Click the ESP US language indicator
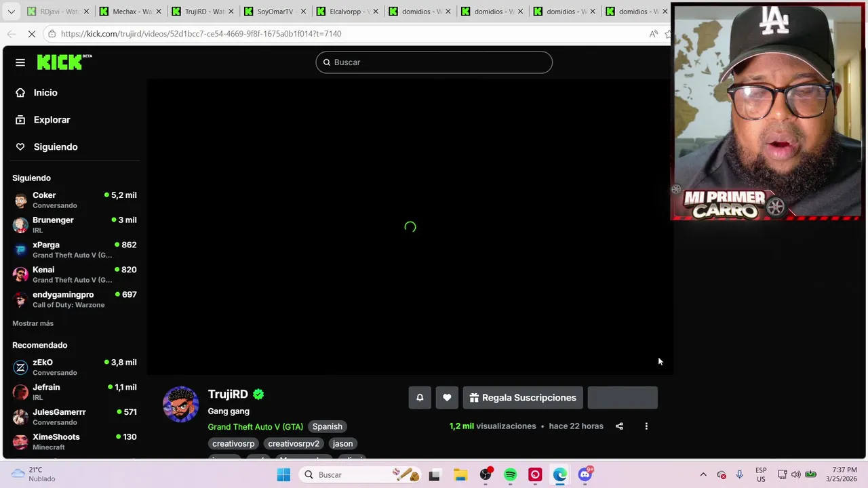868x488 pixels. pyautogui.click(x=761, y=475)
